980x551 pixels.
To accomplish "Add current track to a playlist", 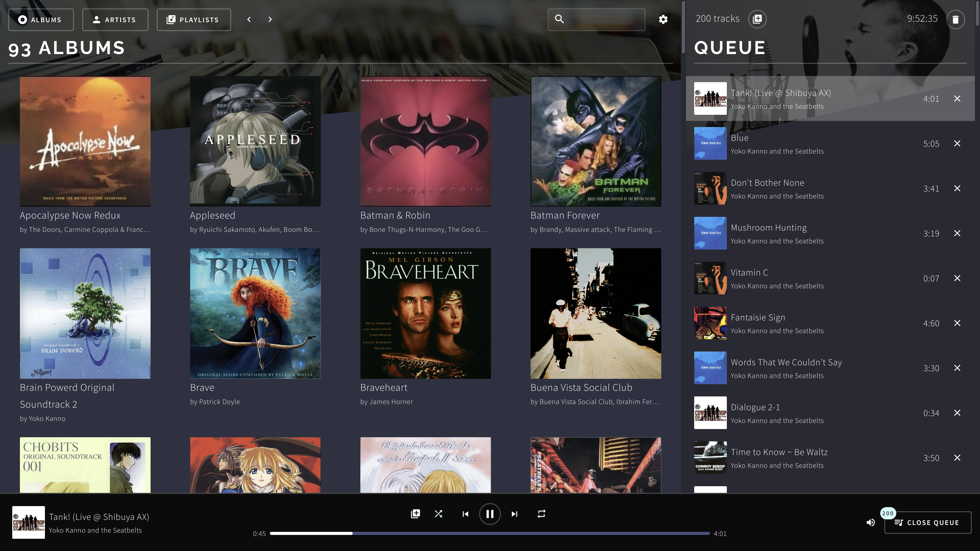I will click(x=415, y=514).
